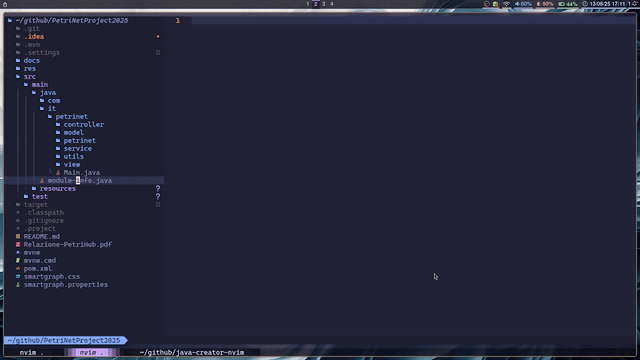Click the CSS icon beside smartgraph.css
Viewport: 640px width, 360px height.
tap(18, 276)
